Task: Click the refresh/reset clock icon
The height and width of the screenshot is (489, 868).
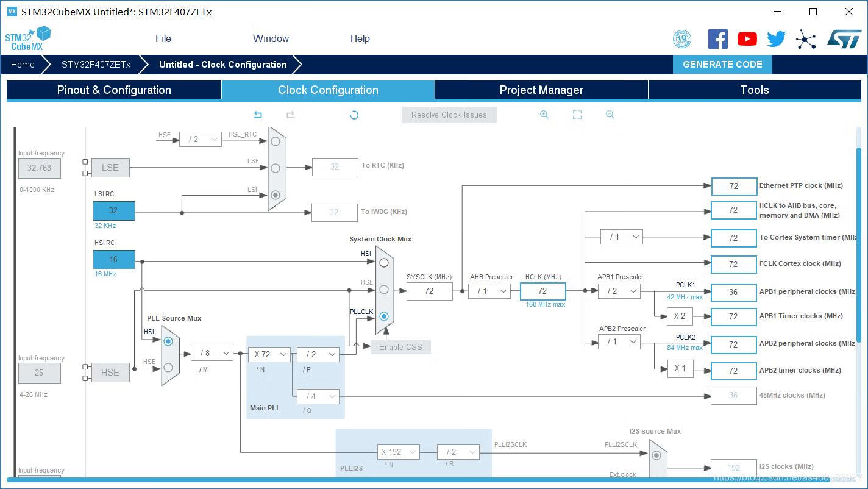Action: coord(354,115)
